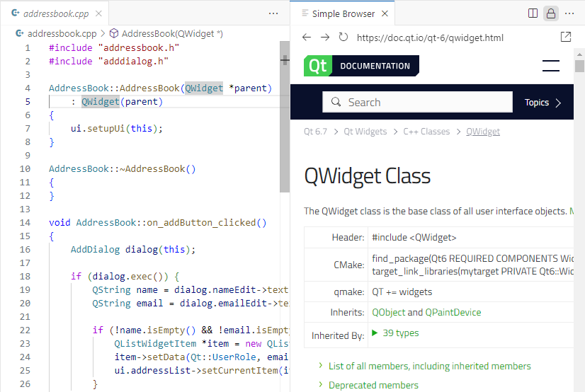Click the documentation Search field

click(x=418, y=103)
